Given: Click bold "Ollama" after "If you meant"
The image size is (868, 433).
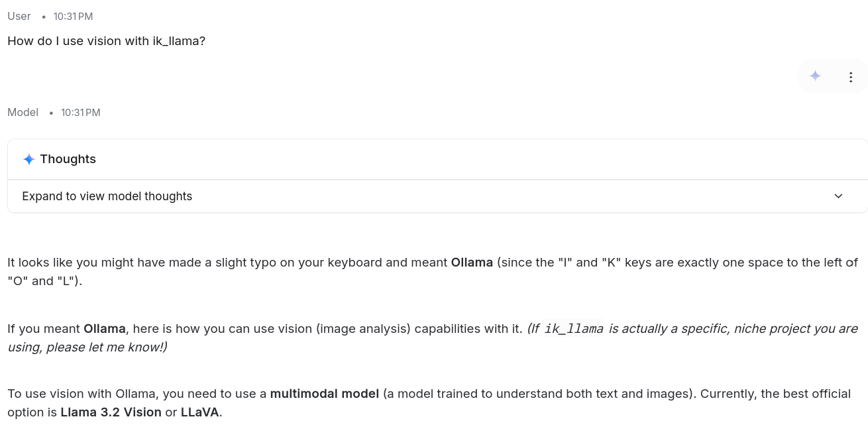Looking at the screenshot, I should [104, 329].
